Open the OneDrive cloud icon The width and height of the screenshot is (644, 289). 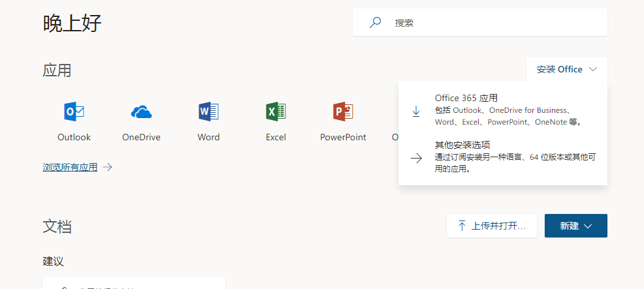click(x=141, y=112)
